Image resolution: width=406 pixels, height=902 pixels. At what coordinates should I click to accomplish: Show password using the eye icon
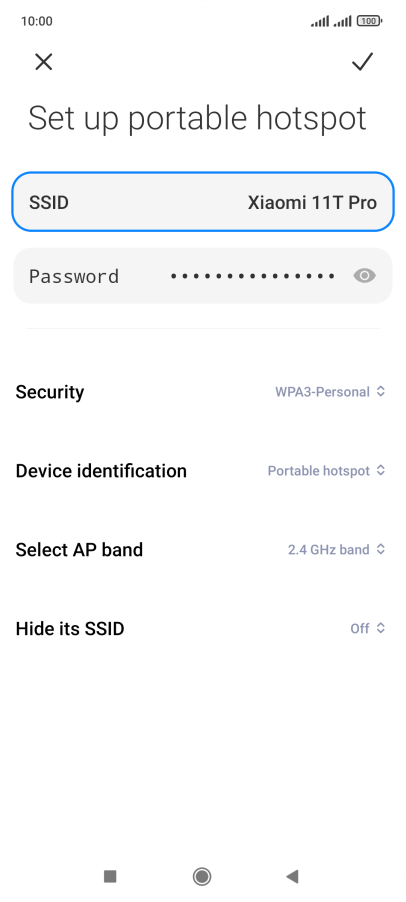coord(364,276)
